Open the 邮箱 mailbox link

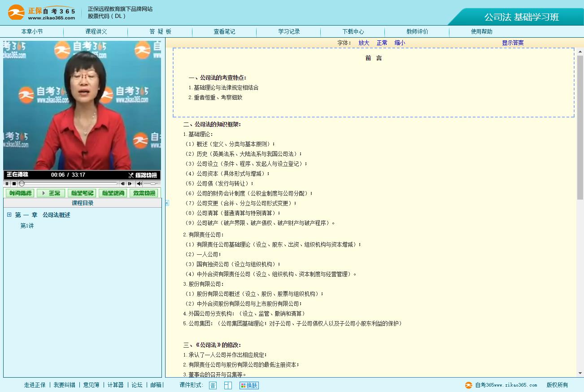156,385
